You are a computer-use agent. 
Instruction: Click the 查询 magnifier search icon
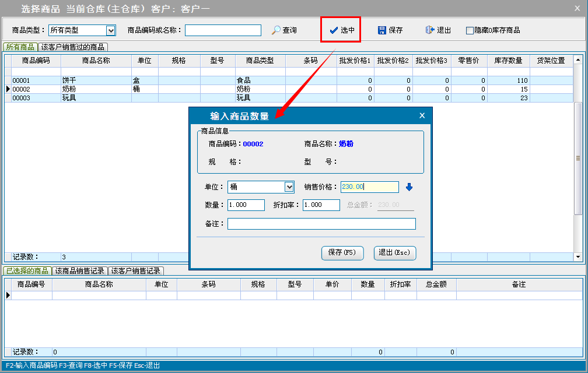coord(276,30)
